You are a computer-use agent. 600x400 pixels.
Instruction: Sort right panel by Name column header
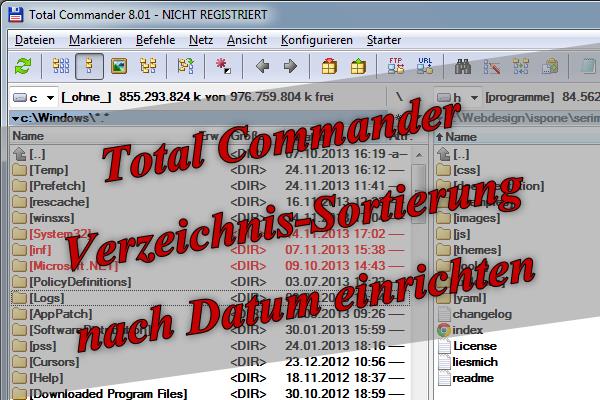[x=461, y=137]
